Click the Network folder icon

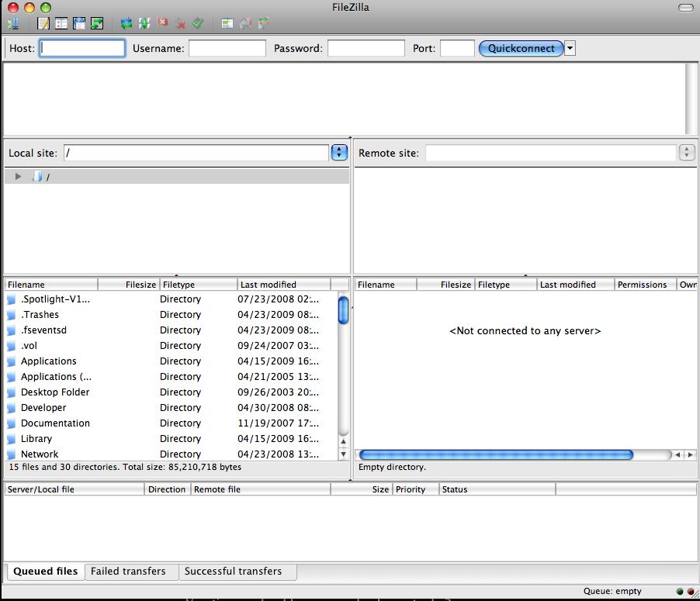coord(11,454)
